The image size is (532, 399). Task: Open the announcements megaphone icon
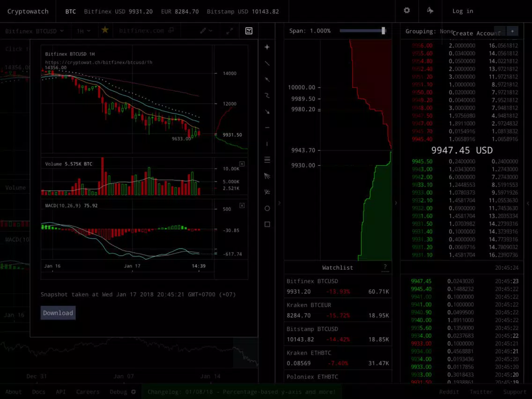pos(430,10)
